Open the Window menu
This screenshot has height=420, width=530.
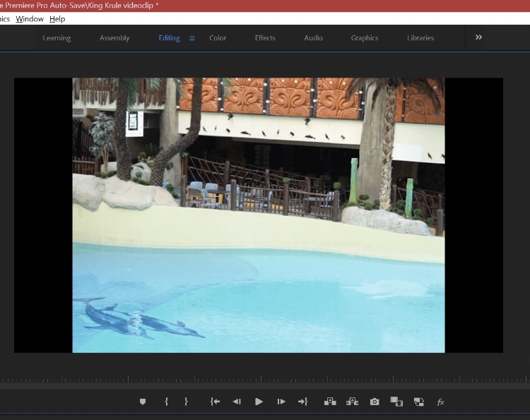pos(30,19)
